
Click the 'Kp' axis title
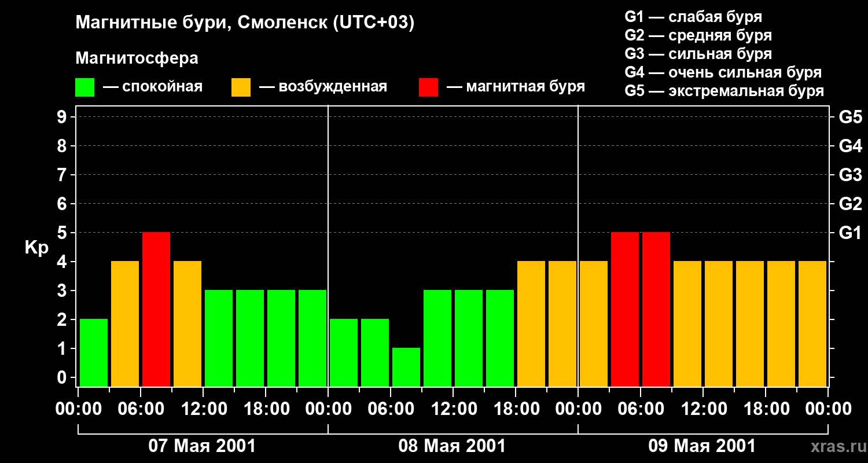tap(36, 248)
